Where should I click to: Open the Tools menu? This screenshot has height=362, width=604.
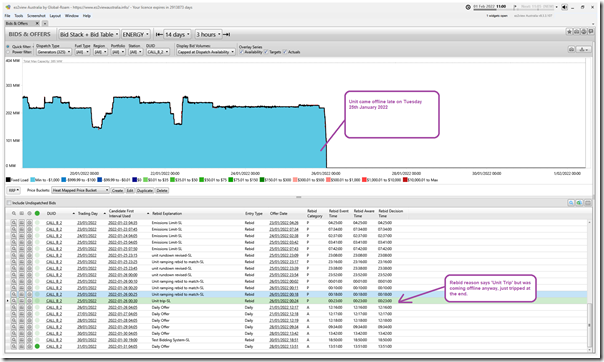(x=18, y=16)
